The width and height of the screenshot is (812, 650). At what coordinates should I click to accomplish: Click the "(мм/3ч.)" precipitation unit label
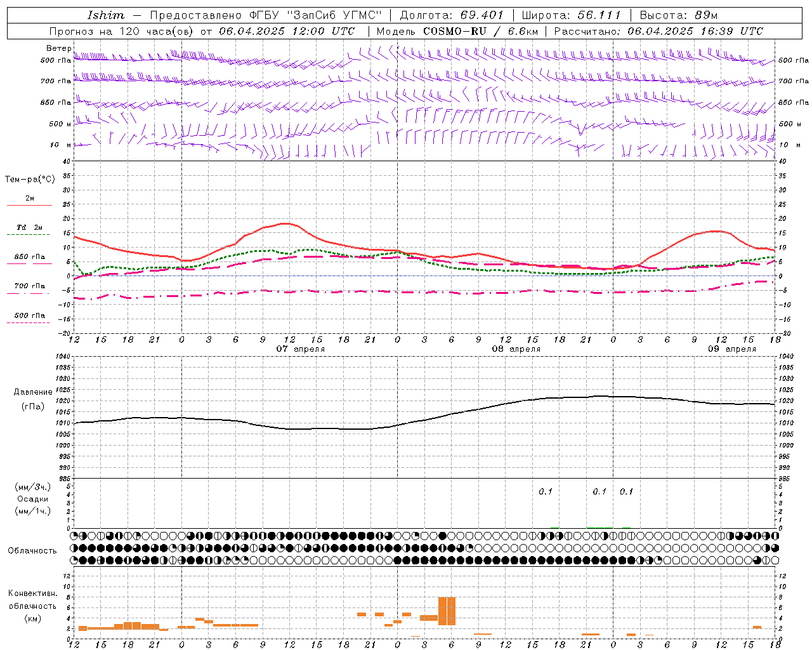click(x=33, y=487)
